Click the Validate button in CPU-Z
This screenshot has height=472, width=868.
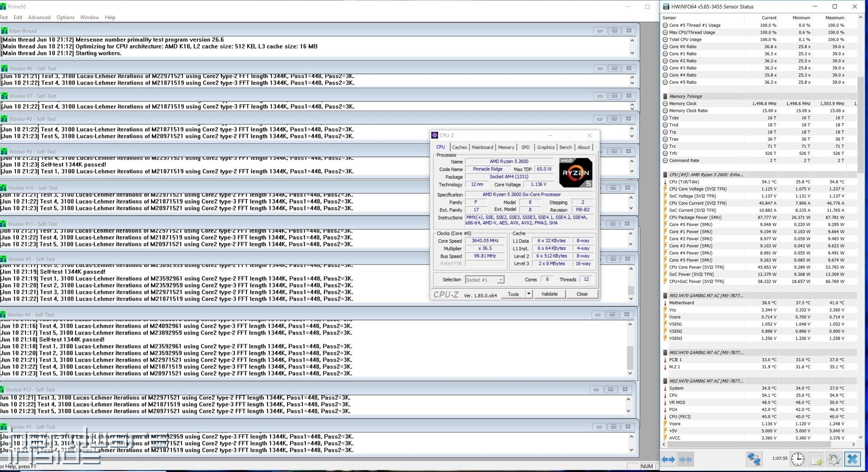click(549, 294)
